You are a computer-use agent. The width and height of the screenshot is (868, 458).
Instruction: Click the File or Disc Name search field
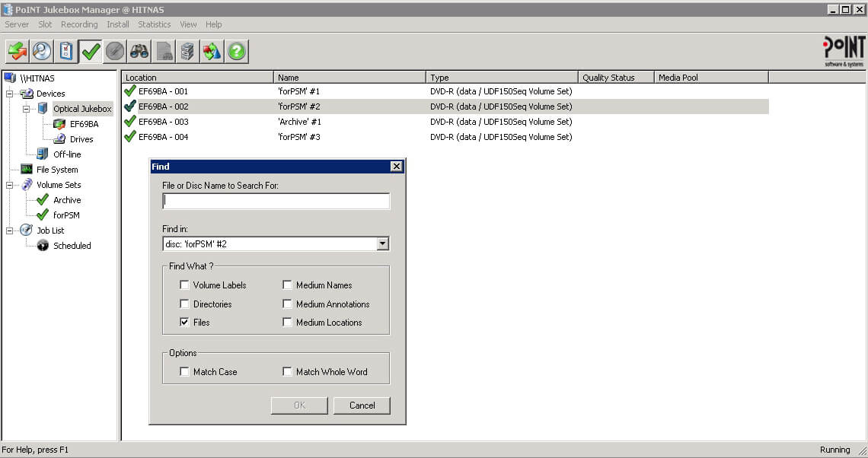(x=276, y=201)
